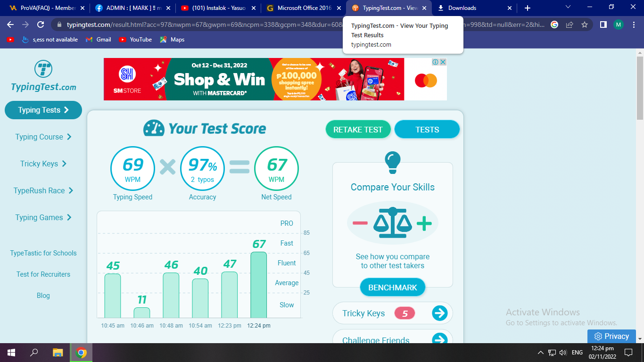
Task: Select the 10:45 am bar showing 45
Action: (113, 296)
